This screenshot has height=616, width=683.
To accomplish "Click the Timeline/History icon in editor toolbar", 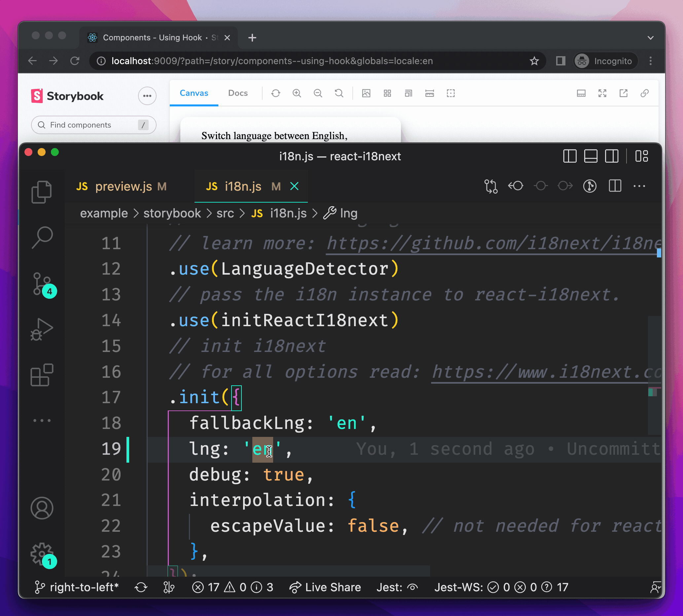I will (590, 187).
